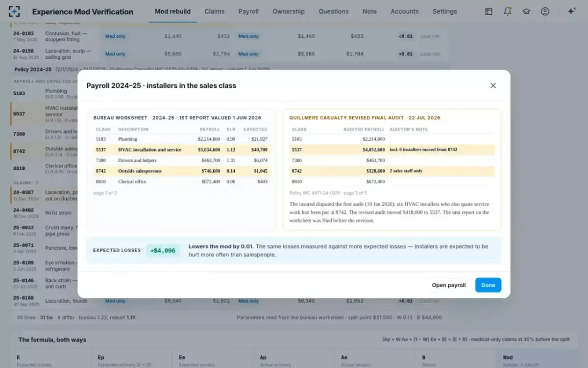This screenshot has height=368, width=588.
Task: Select claim 25-0188 Laceration thumb row
Action: (x=229, y=300)
